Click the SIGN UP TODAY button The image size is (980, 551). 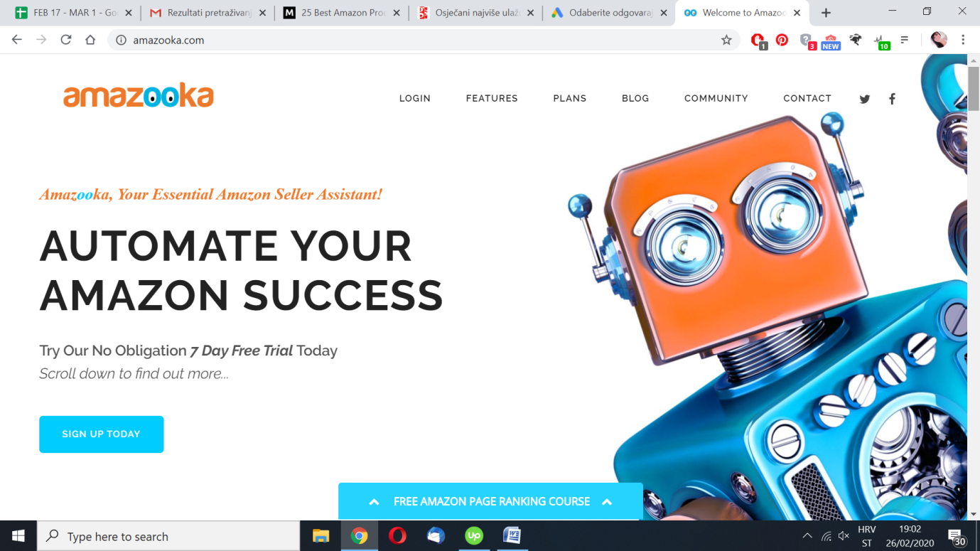pos(101,434)
